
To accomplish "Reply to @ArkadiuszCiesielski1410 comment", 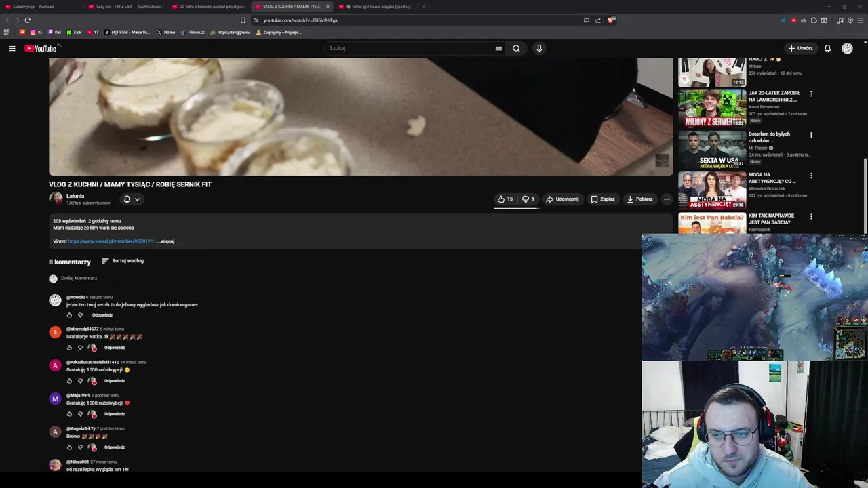I will [115, 381].
